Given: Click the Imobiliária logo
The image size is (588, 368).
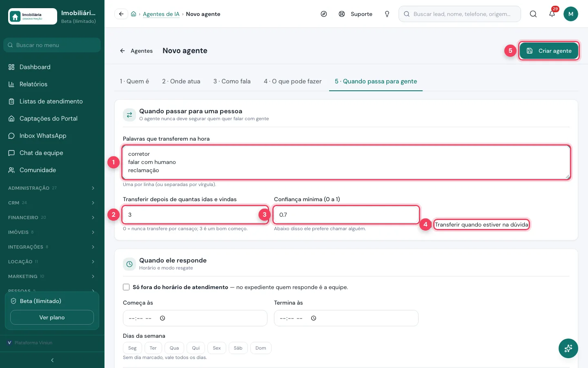Looking at the screenshot, I should click(x=33, y=16).
